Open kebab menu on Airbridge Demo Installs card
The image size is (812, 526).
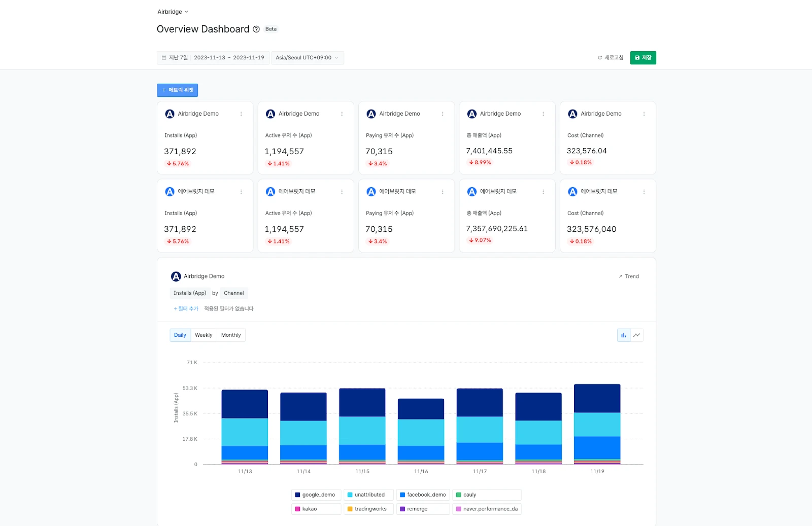tap(241, 114)
